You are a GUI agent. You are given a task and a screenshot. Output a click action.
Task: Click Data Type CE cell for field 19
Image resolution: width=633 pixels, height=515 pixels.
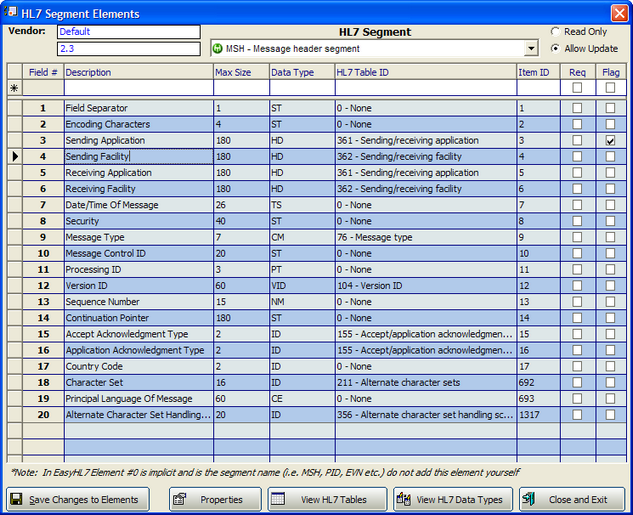click(302, 398)
